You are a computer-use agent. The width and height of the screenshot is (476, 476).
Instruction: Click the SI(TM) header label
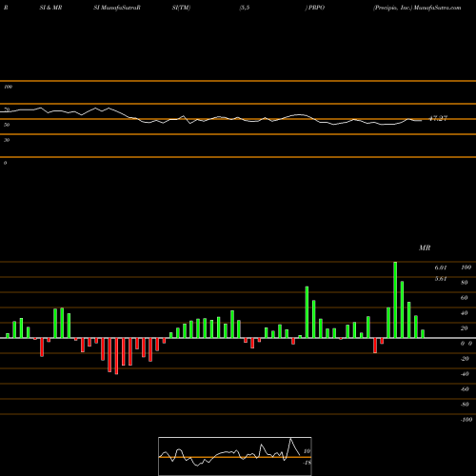pos(181,8)
